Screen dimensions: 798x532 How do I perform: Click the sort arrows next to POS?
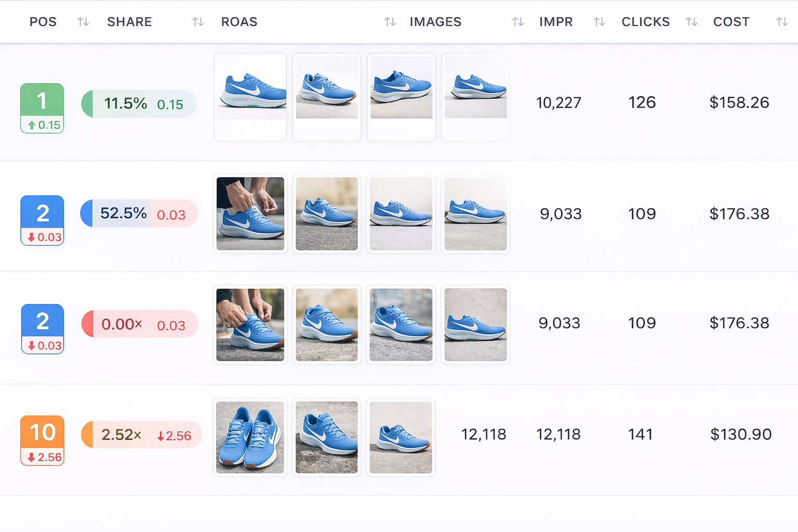(x=83, y=22)
